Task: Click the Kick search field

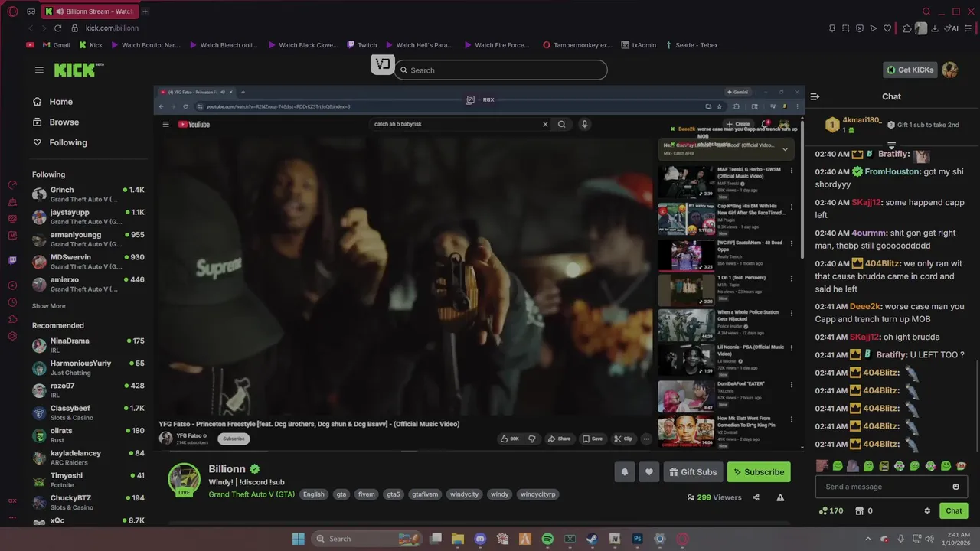Action: coord(501,70)
